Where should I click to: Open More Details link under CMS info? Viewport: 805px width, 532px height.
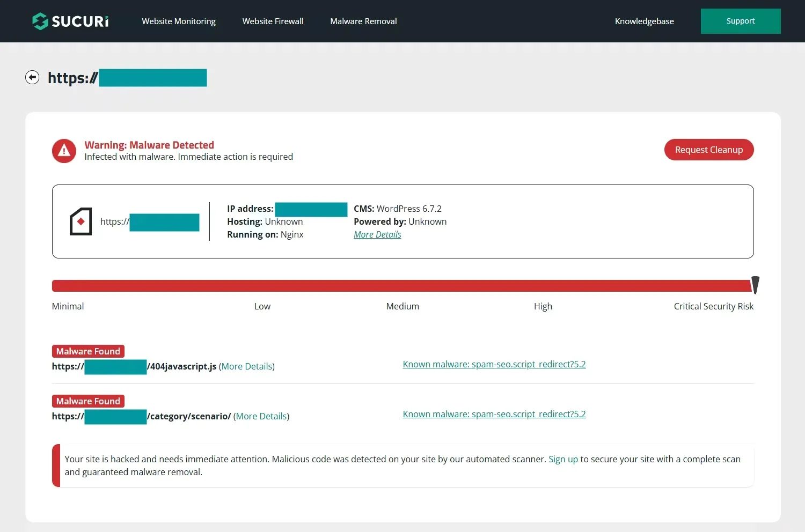pyautogui.click(x=377, y=234)
